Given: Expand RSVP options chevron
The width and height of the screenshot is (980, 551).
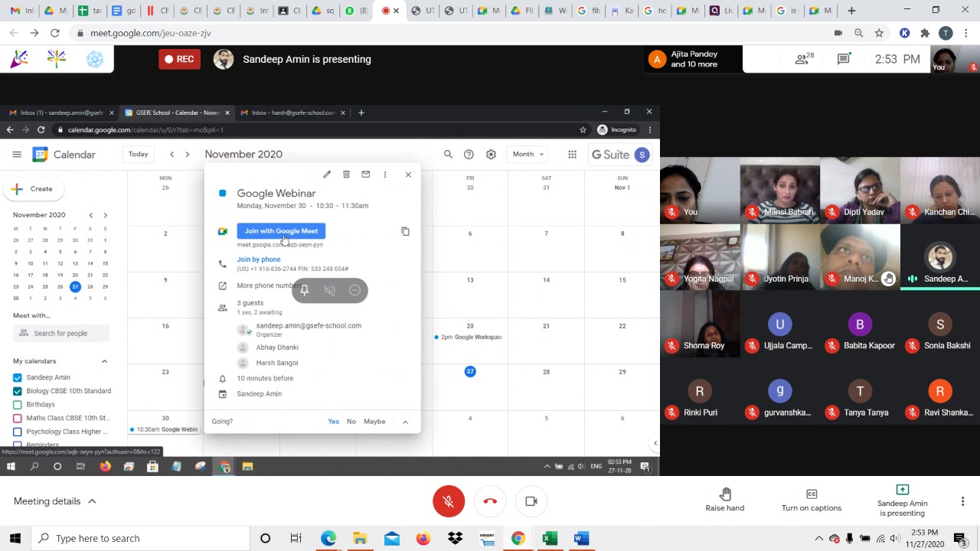Looking at the screenshot, I should (x=405, y=422).
